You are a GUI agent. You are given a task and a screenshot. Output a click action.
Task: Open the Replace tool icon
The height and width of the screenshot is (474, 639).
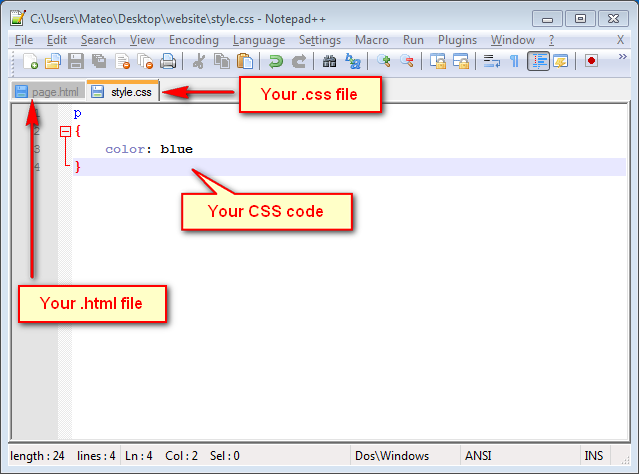[x=353, y=61]
